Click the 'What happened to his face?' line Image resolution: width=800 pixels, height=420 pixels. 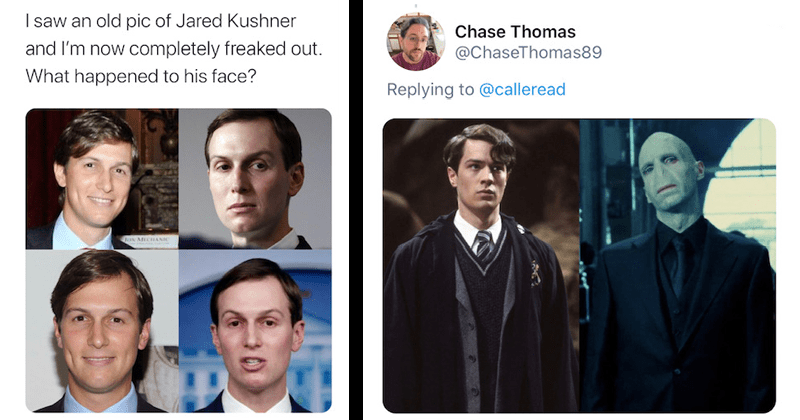click(x=141, y=76)
